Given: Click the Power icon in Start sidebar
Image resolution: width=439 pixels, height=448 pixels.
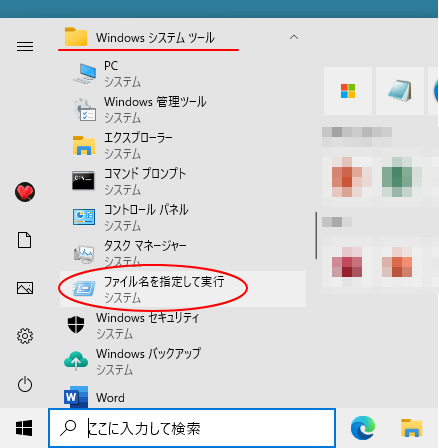Looking at the screenshot, I should [25, 384].
